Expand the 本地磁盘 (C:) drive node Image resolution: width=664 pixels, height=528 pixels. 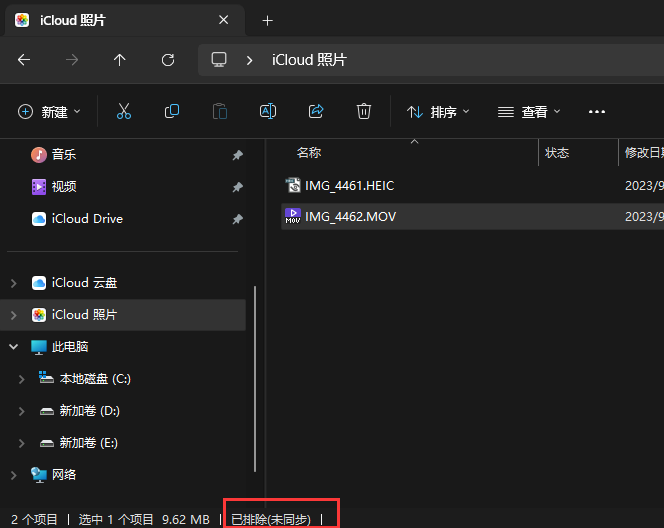(x=22, y=379)
